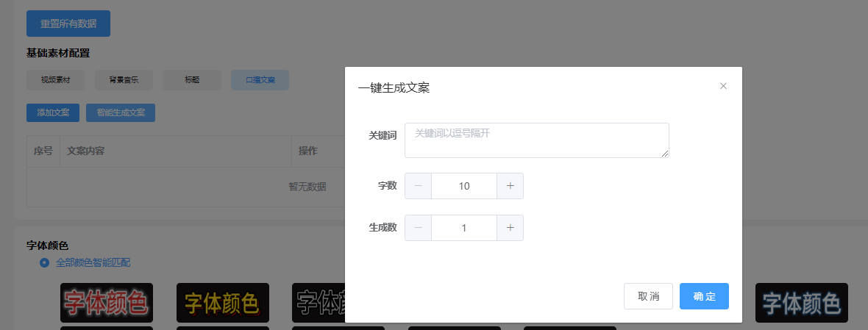This screenshot has width=868, height=330.
Task: Click the 添加文案 button
Action: tap(53, 113)
